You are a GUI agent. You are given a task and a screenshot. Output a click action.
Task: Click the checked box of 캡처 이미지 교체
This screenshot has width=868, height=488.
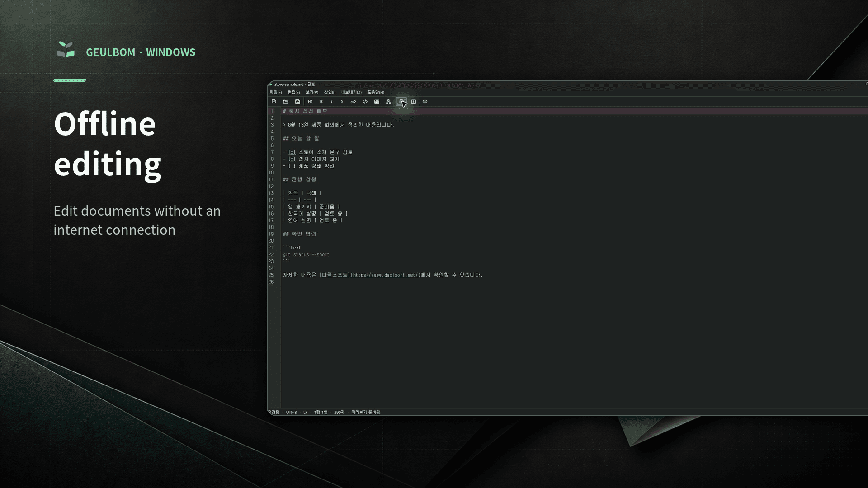click(292, 159)
